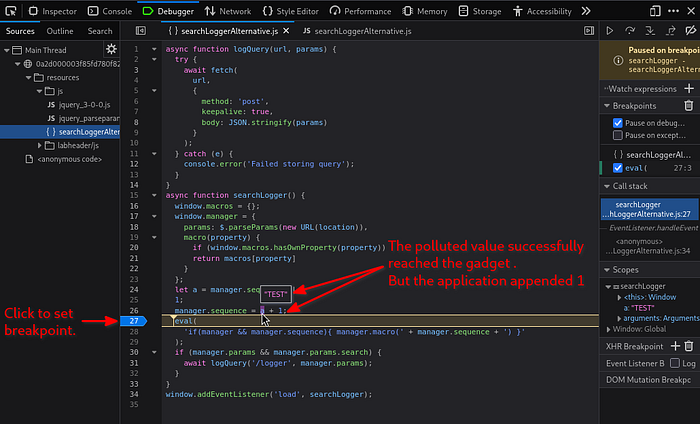The height and width of the screenshot is (424, 700).
Task: Select the Sources tab
Action: pos(20,31)
